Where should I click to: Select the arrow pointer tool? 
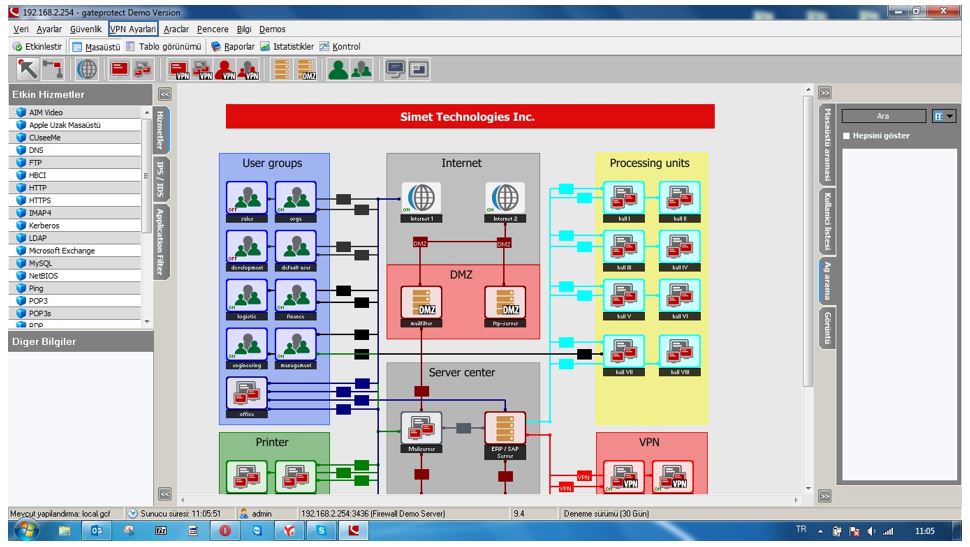click(27, 69)
